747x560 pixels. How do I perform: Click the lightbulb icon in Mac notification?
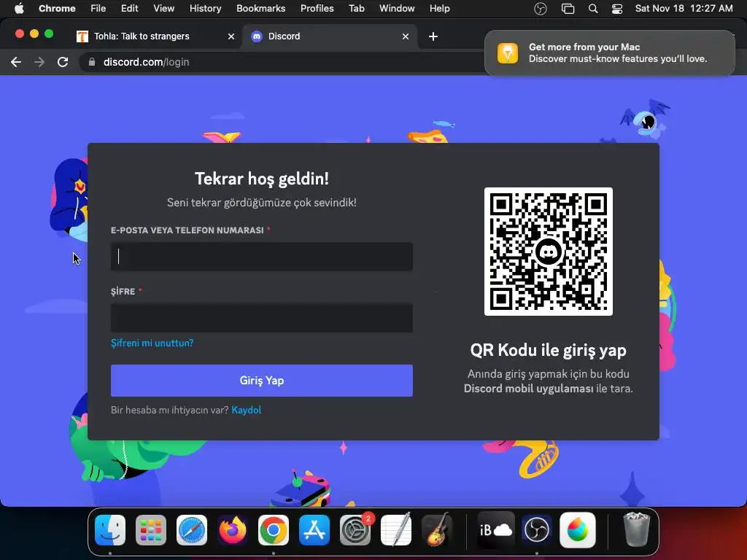point(508,52)
